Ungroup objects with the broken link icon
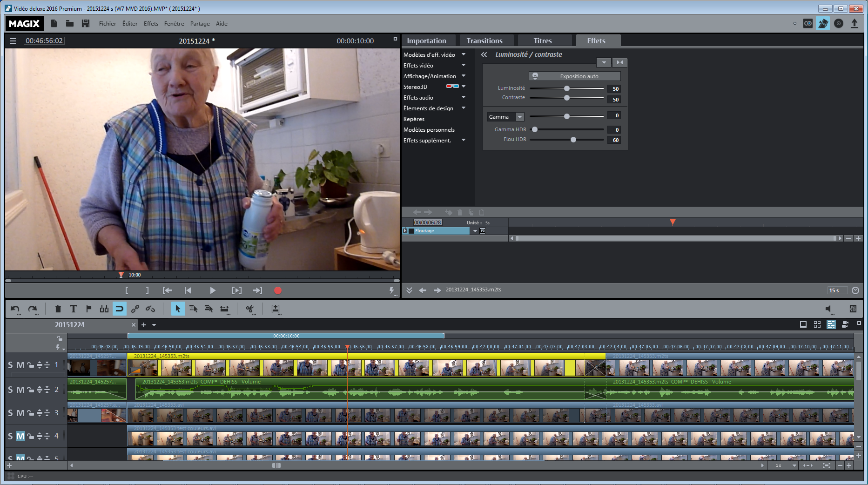 [x=150, y=309]
